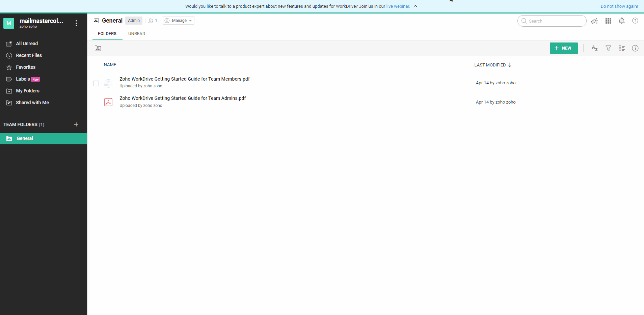Switch to the UNREAD tab
The height and width of the screenshot is (315, 644).
[137, 34]
